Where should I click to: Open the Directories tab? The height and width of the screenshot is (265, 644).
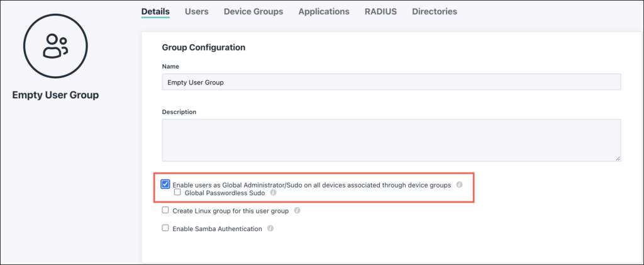[x=435, y=11]
